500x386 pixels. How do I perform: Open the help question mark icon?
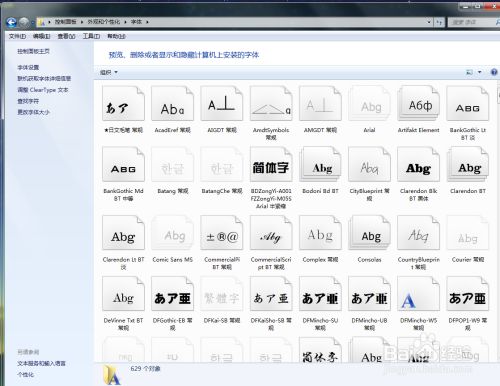pyautogui.click(x=494, y=72)
